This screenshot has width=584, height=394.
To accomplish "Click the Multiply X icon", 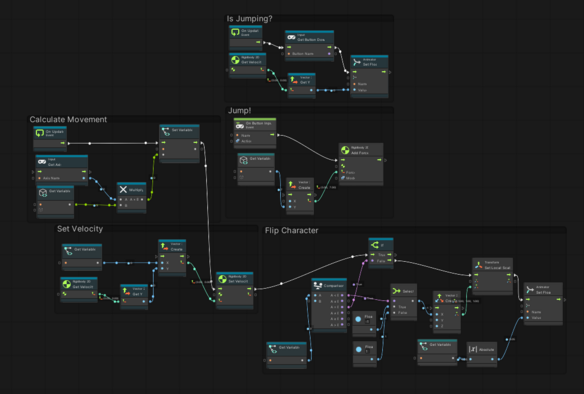I will point(123,190).
